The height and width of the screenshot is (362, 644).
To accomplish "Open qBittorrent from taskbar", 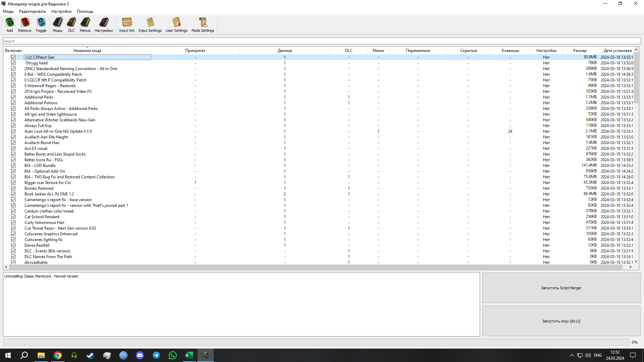I will click(x=123, y=355).
